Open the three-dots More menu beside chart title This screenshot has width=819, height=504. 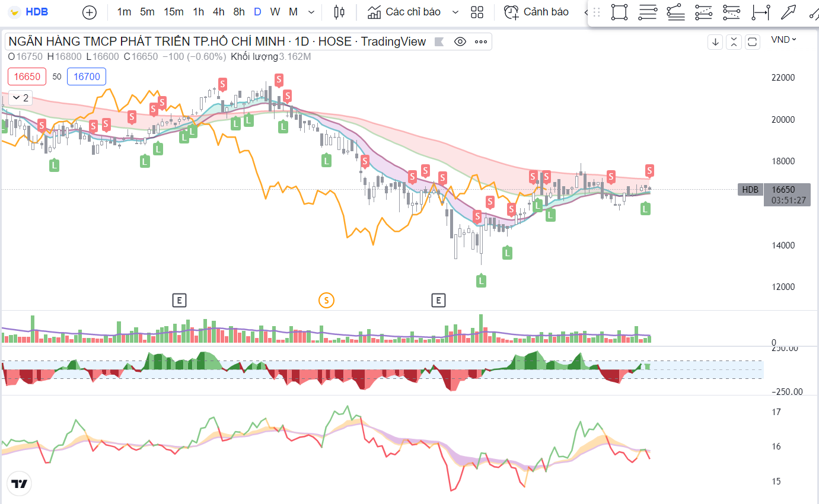(481, 42)
